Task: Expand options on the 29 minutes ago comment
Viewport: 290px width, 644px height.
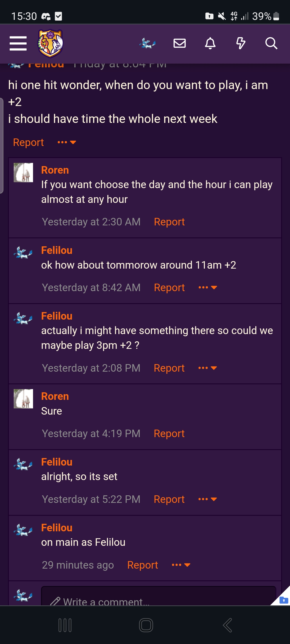Action: click(181, 565)
